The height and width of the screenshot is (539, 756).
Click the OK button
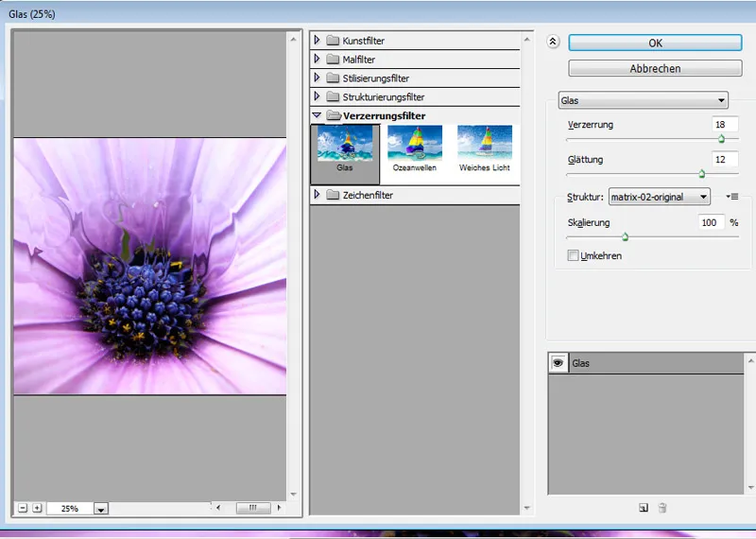tap(655, 43)
